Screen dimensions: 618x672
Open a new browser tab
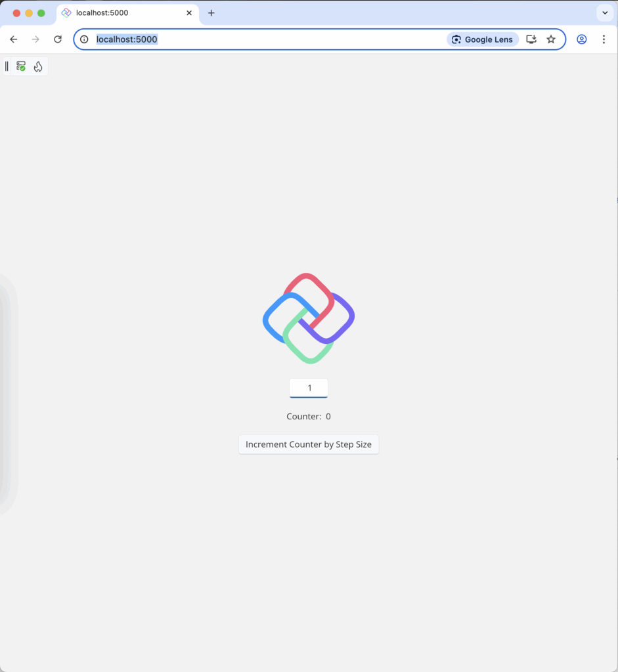211,13
